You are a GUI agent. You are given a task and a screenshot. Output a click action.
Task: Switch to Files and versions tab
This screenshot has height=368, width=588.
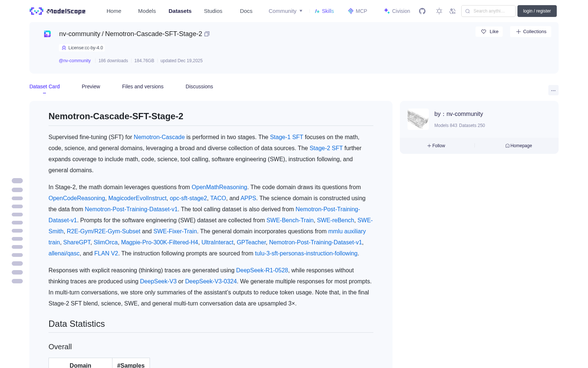[143, 86]
